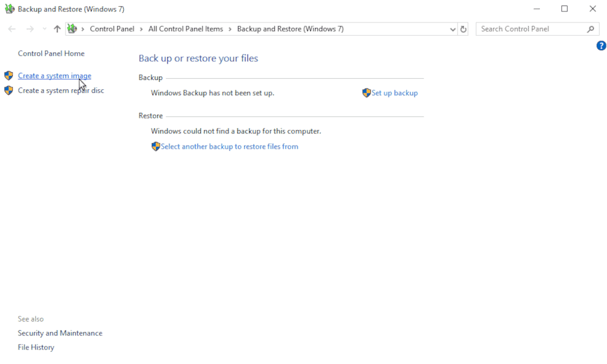Open the recent locations dropdown arrow
The width and height of the screenshot is (607, 364).
pos(44,29)
